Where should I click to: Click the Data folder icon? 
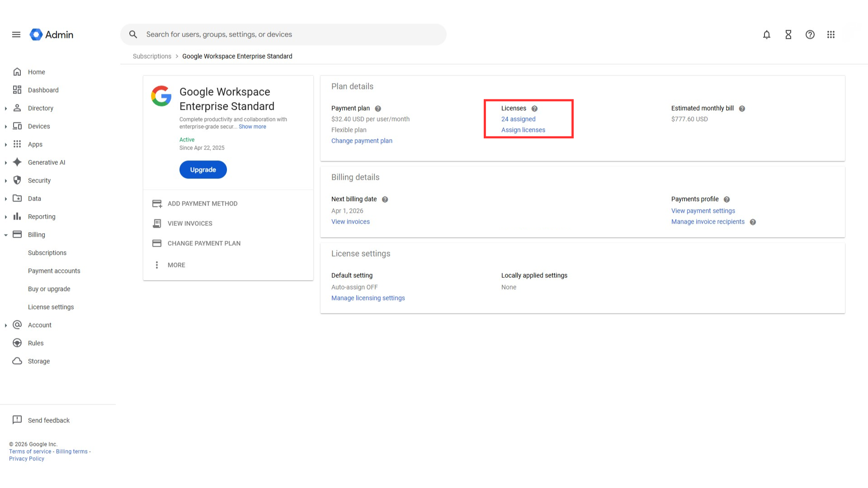[x=17, y=198]
